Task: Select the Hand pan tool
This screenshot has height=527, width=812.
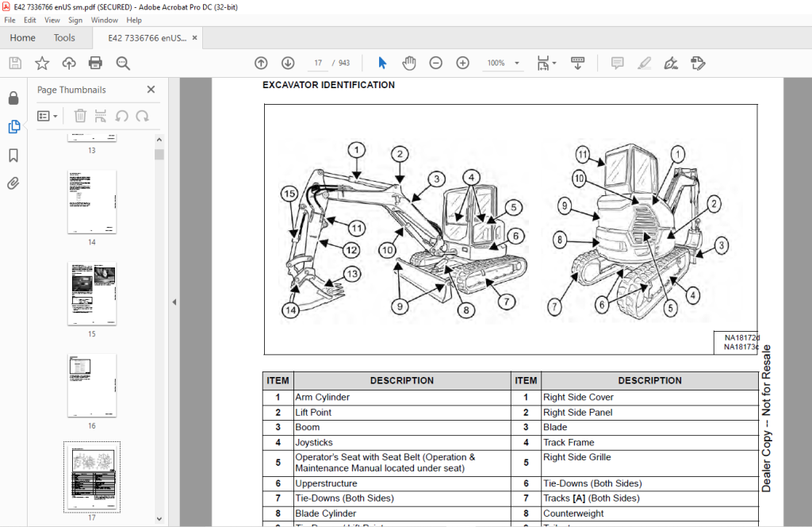Action: point(409,63)
